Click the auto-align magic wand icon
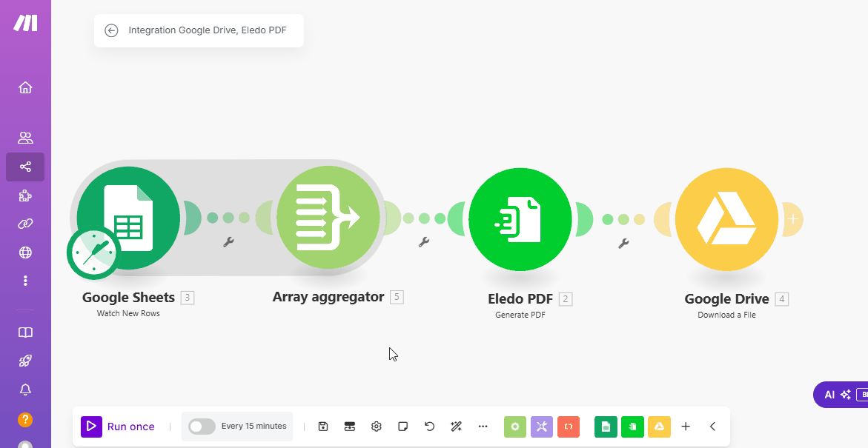The width and height of the screenshot is (868, 448). click(456, 427)
